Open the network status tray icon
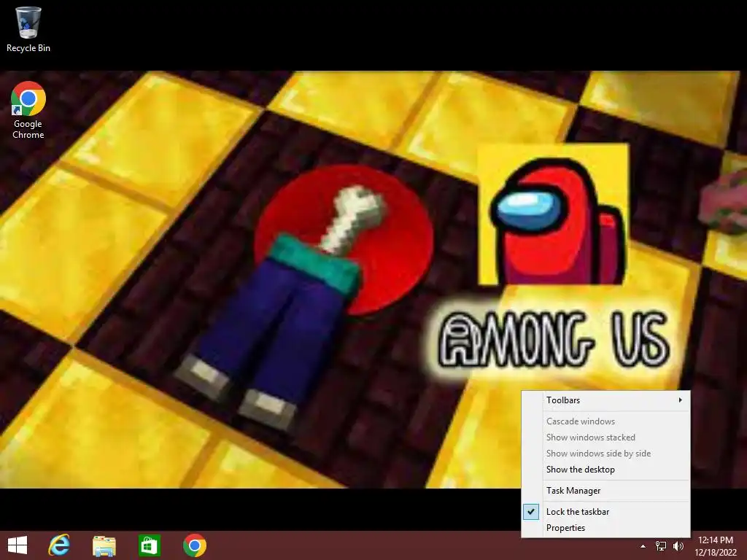Image resolution: width=747 pixels, height=560 pixels. pos(661,546)
